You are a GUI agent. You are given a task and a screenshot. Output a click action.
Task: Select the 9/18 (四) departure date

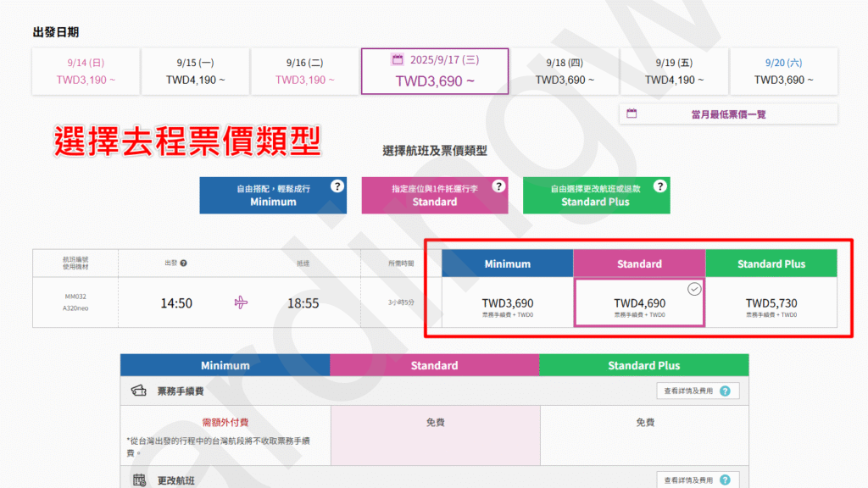click(564, 71)
